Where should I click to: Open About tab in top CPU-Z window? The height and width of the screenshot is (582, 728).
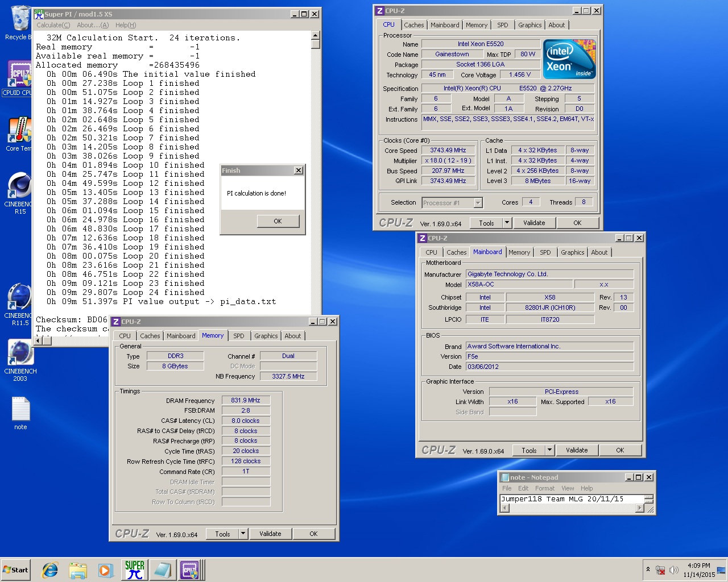click(x=557, y=25)
